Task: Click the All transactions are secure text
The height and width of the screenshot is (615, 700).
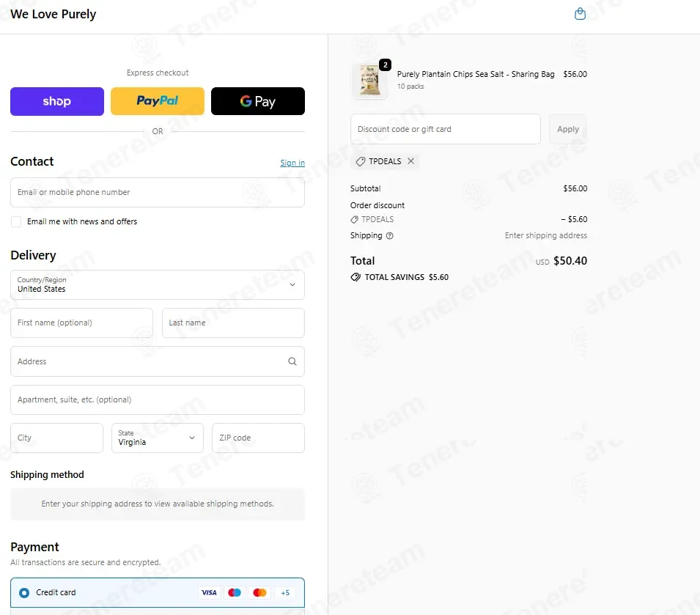Action: pyautogui.click(x=85, y=562)
